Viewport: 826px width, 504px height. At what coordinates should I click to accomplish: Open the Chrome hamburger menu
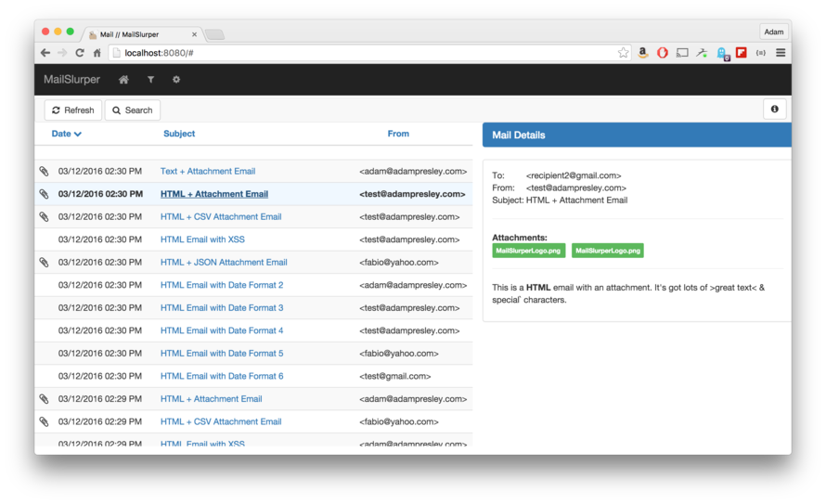[781, 53]
